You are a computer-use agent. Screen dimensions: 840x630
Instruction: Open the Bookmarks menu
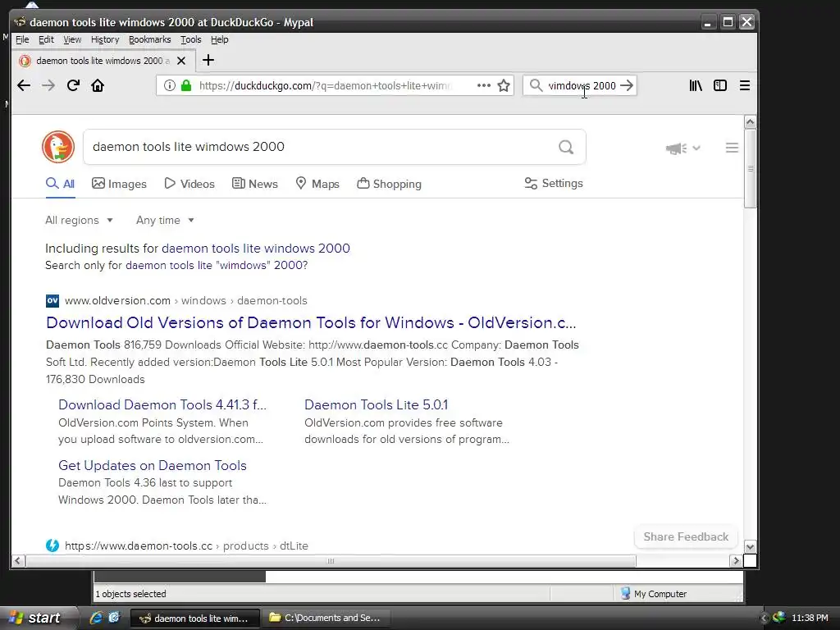(149, 39)
